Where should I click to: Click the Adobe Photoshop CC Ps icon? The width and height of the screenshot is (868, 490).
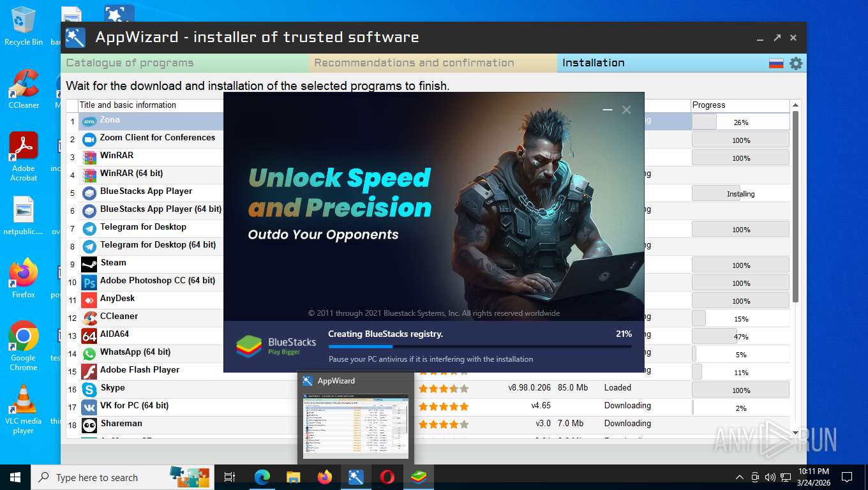point(89,282)
